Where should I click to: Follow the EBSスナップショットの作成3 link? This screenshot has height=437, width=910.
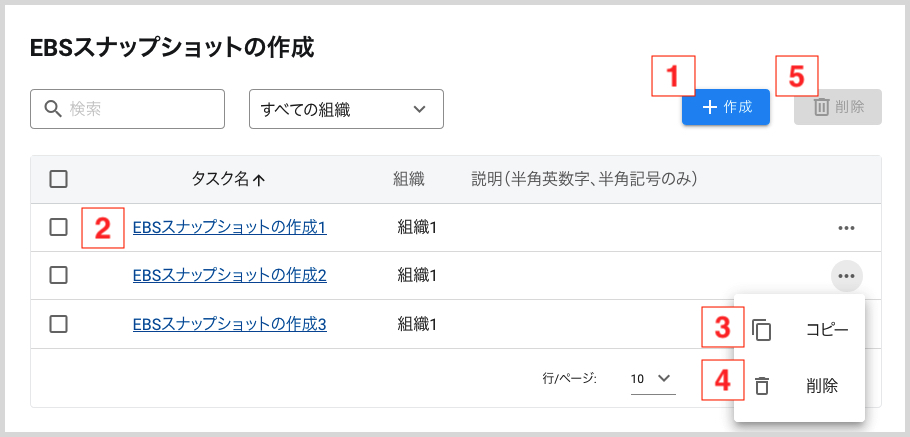point(229,324)
